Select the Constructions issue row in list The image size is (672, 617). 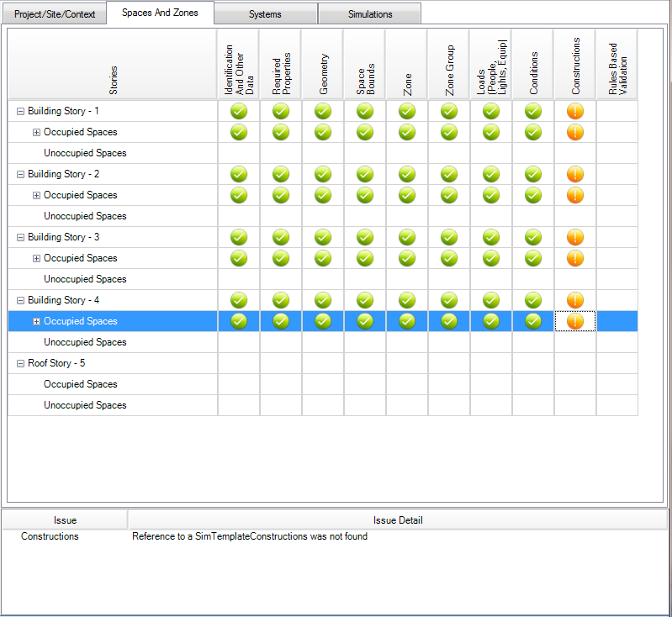click(x=50, y=536)
